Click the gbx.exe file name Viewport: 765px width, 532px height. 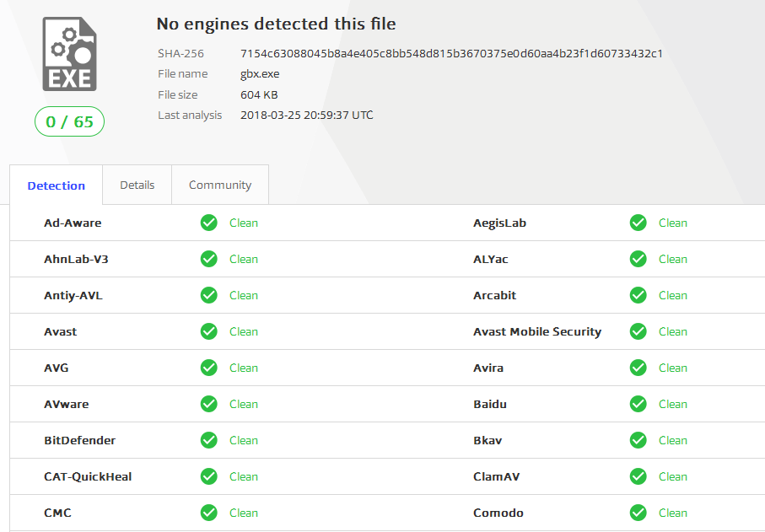click(260, 74)
